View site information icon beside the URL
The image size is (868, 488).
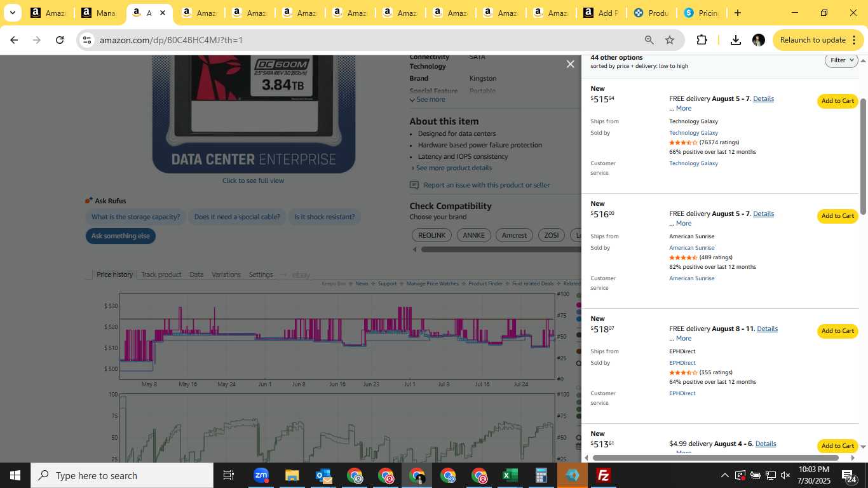pos(87,40)
